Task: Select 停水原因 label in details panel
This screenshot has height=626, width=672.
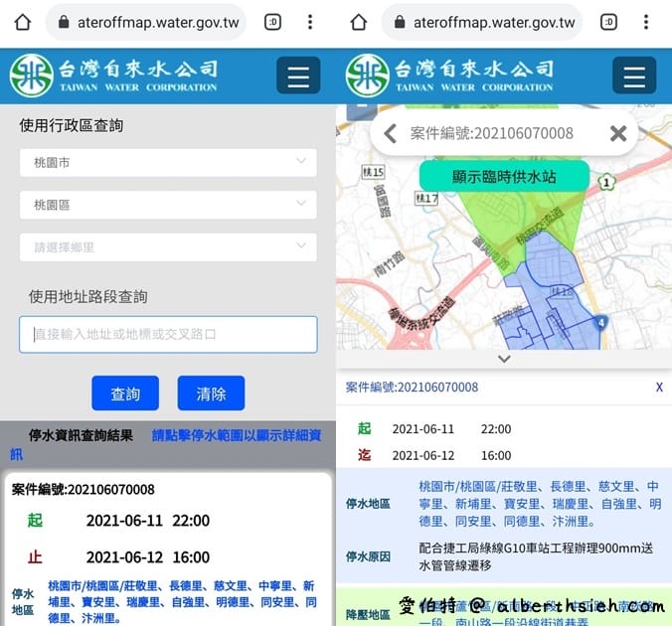Action: (368, 557)
